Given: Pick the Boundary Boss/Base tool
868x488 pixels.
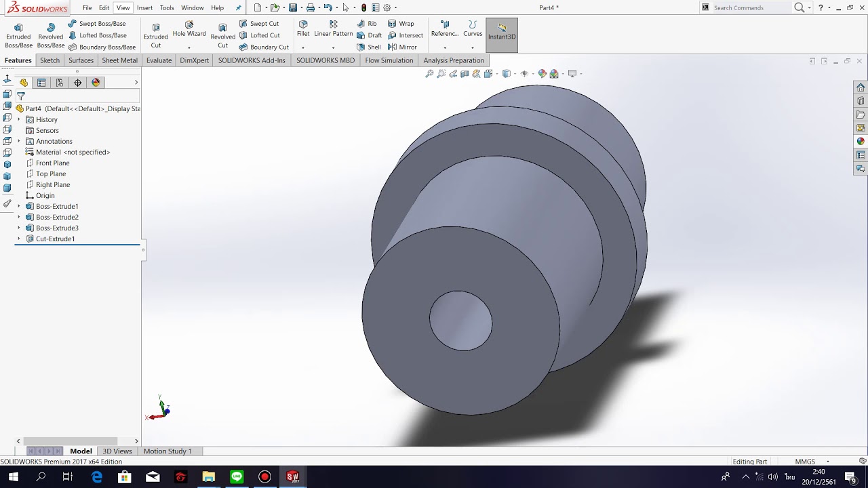Looking at the screenshot, I should 102,47.
